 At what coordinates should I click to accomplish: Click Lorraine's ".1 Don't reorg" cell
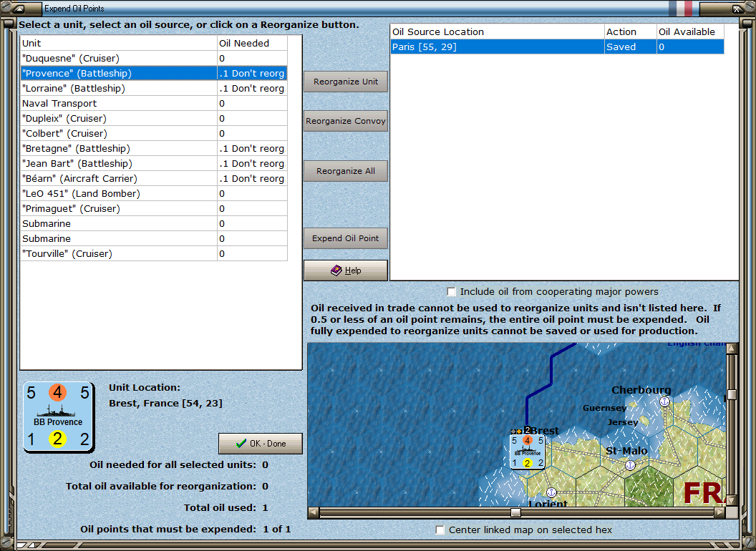coord(253,88)
